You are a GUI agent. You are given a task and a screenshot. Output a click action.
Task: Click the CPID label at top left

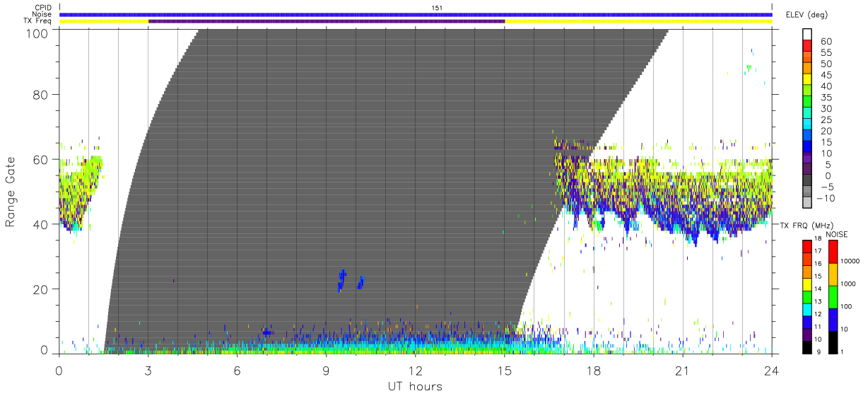coord(43,8)
